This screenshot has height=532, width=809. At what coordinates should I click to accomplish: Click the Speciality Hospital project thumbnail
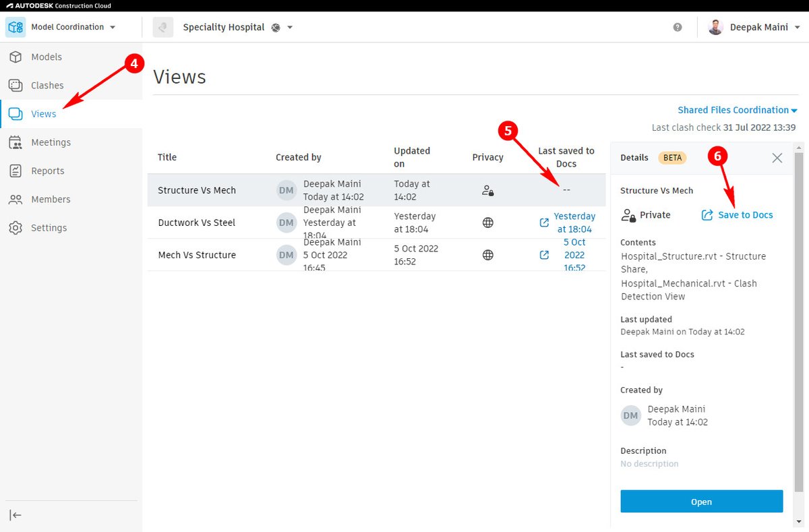(x=163, y=27)
